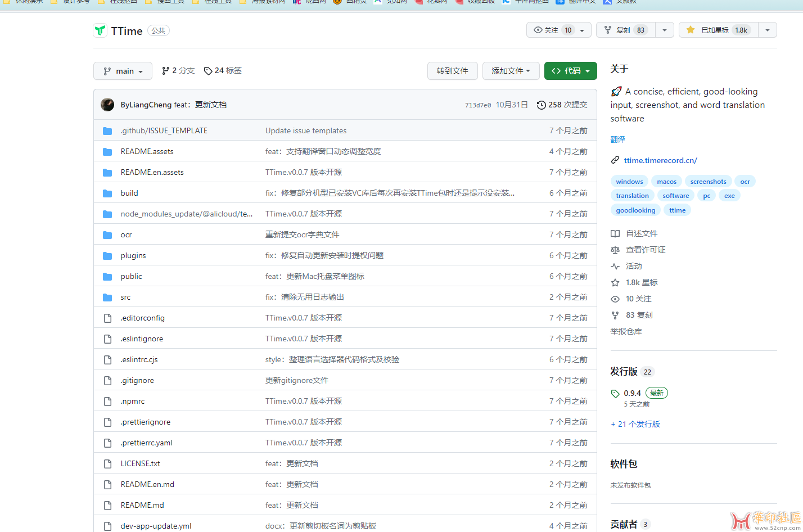The height and width of the screenshot is (532, 803).
Task: View the 2 分支 branches link
Action: click(178, 70)
